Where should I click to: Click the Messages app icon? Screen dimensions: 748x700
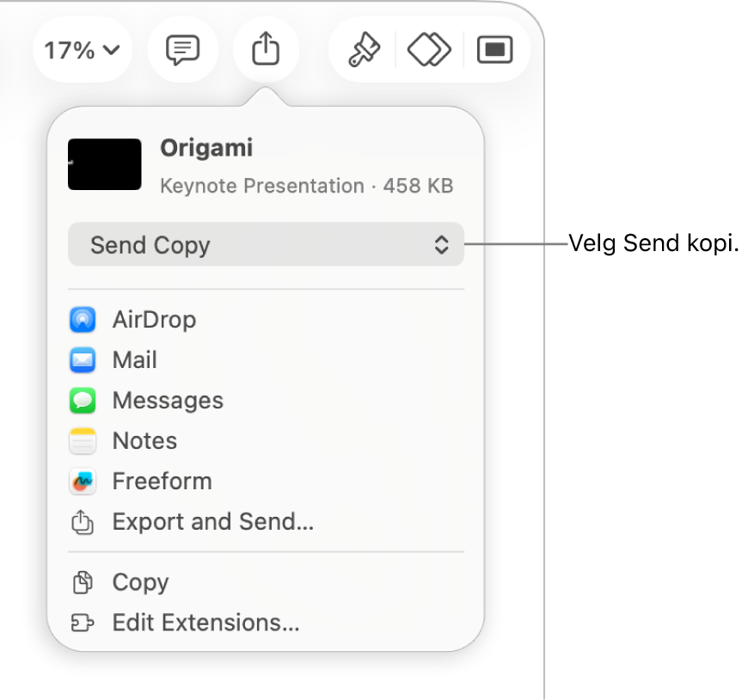click(x=83, y=401)
